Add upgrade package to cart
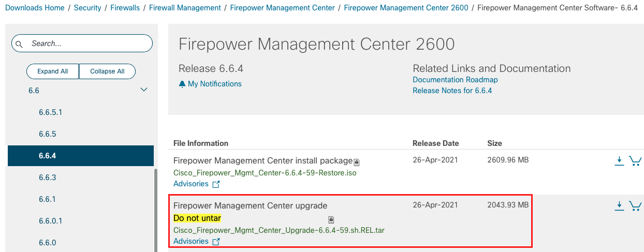This screenshot has width=644, height=252. 635,206
